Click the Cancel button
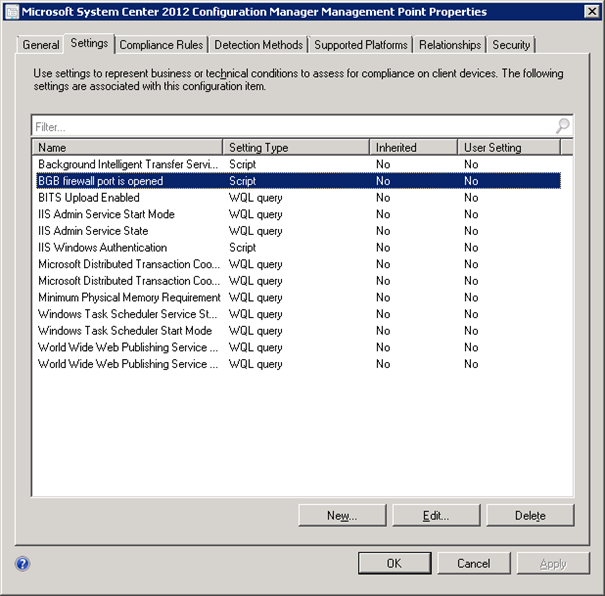 (x=474, y=563)
